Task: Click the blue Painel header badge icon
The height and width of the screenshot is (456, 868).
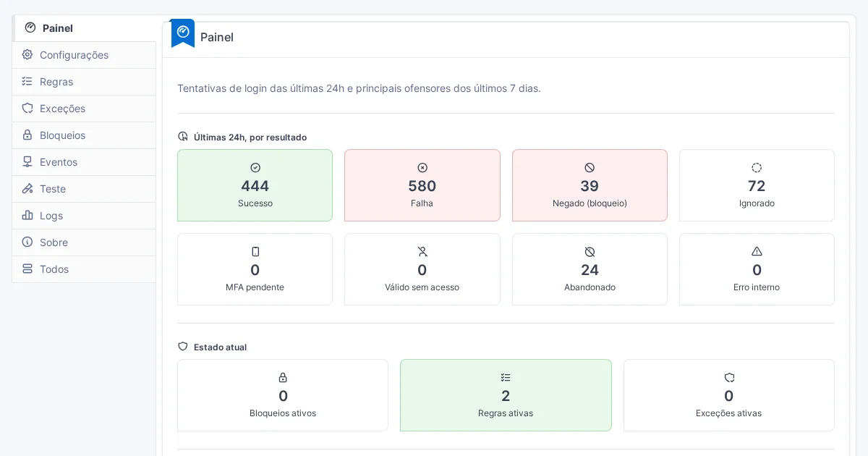Action: (x=183, y=33)
